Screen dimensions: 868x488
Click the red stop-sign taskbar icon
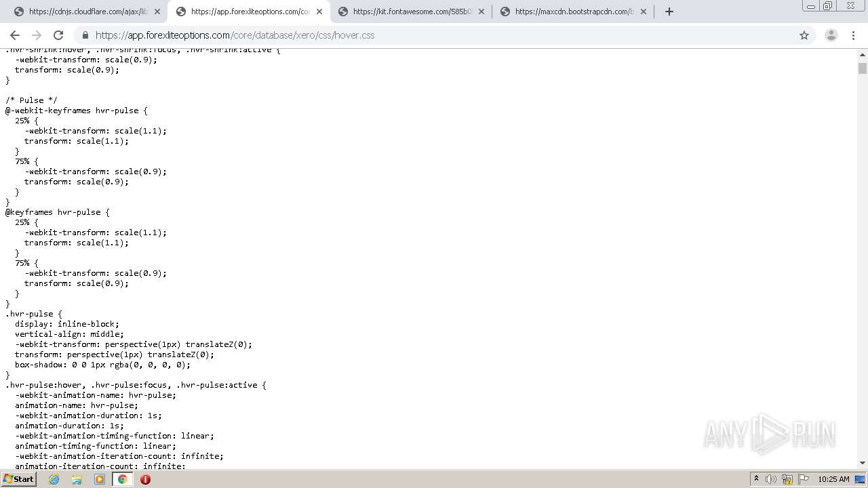click(145, 479)
